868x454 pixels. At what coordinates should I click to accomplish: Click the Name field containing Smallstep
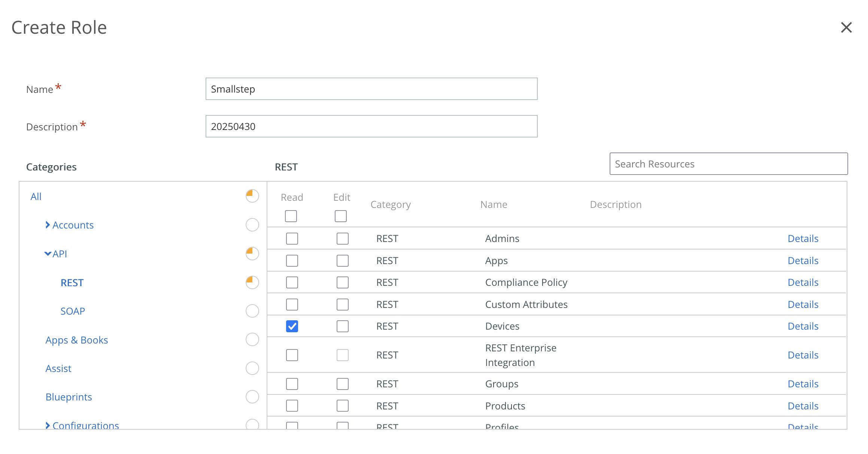tap(371, 89)
